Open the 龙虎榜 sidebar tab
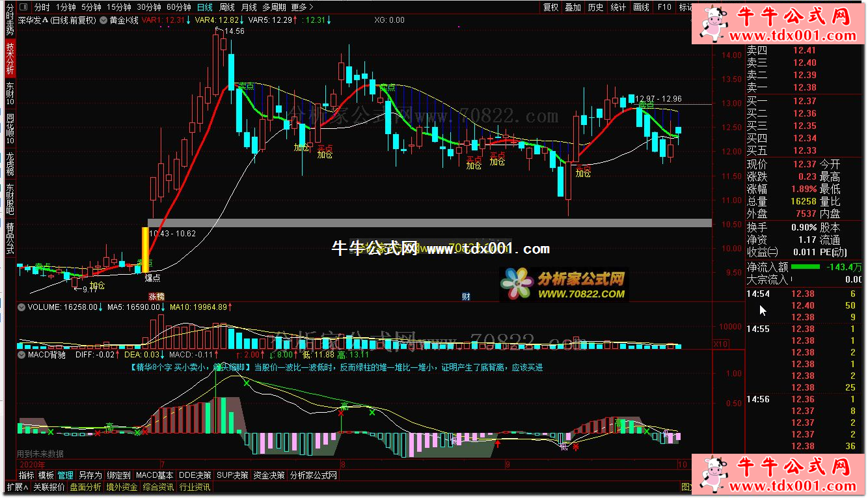Screen dimensions: 868x498 [10, 164]
